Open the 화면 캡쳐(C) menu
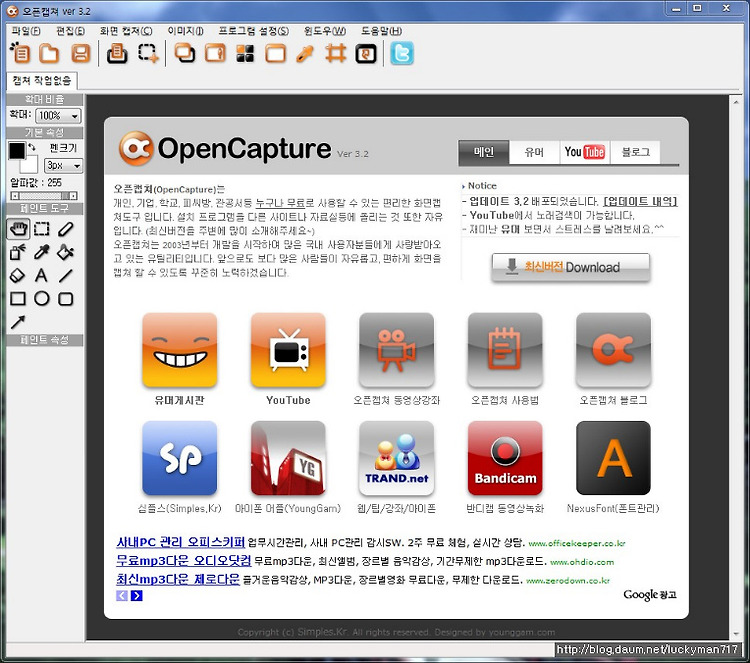Viewport: 750px width, 663px height. (126, 31)
